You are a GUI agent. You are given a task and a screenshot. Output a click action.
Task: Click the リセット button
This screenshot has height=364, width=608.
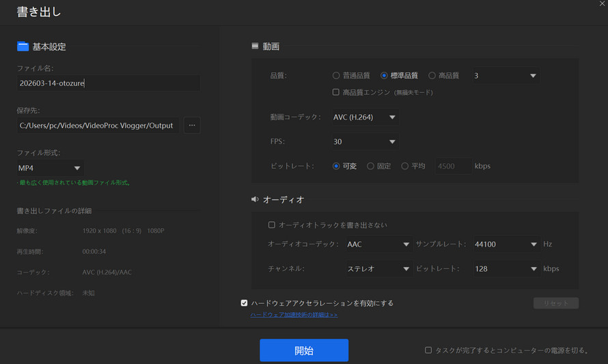tap(555, 303)
